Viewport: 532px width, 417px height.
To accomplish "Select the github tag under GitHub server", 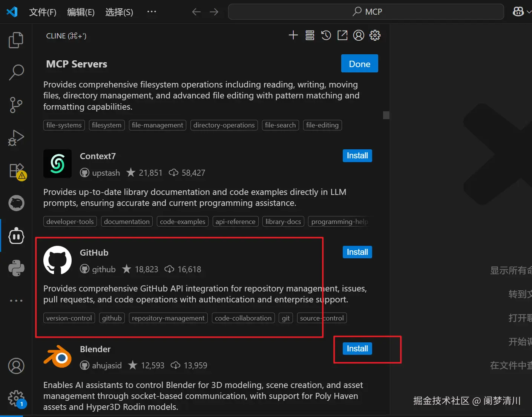I will tap(112, 318).
